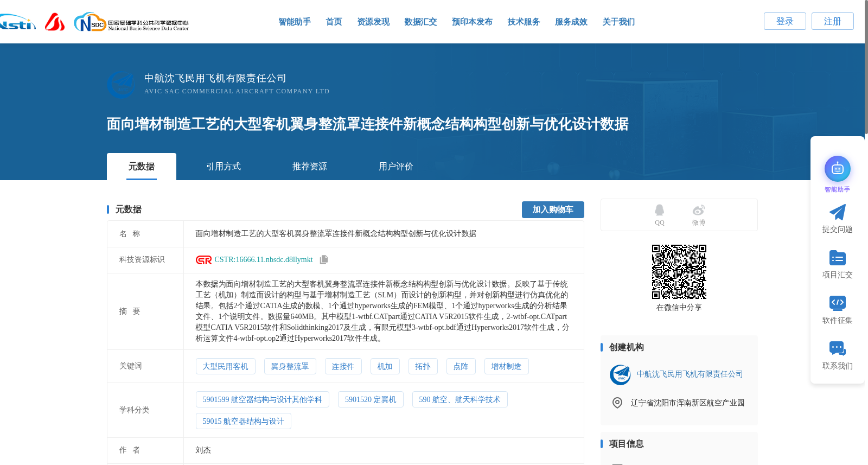Click the vertical page scrollbar
Viewport: 868px width, 465px height.
tap(866, 67)
